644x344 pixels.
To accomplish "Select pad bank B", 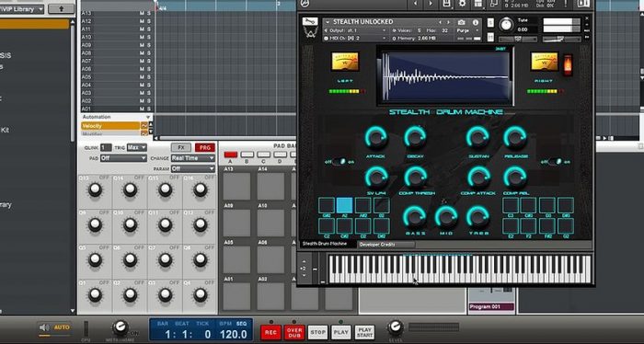I will pos(247,155).
